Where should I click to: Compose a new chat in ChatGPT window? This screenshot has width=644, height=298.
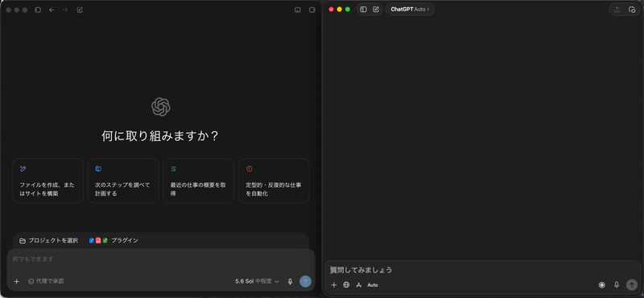tap(376, 10)
